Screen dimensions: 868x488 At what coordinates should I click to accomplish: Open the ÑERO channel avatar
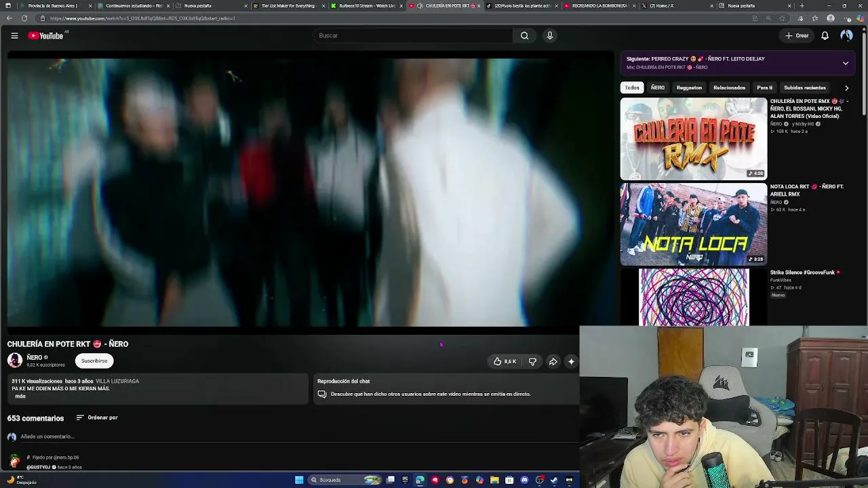tap(14, 361)
